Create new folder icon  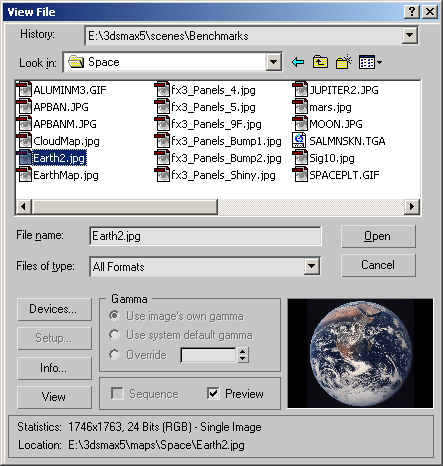tap(344, 62)
